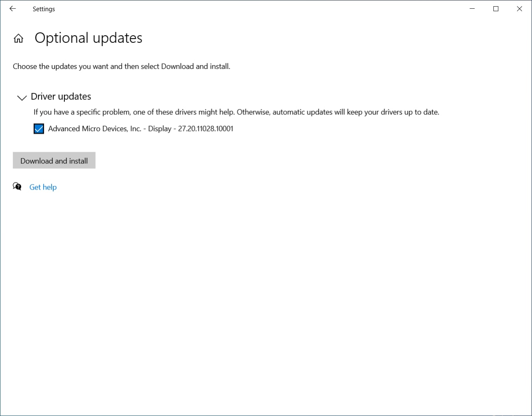Open the Settings home icon
532x416 pixels.
point(18,39)
